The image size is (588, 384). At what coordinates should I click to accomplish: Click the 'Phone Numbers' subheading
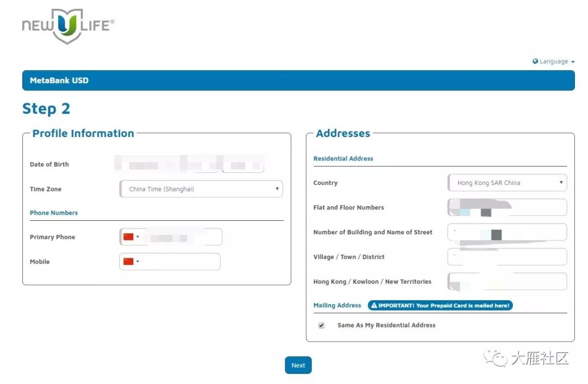click(x=54, y=213)
